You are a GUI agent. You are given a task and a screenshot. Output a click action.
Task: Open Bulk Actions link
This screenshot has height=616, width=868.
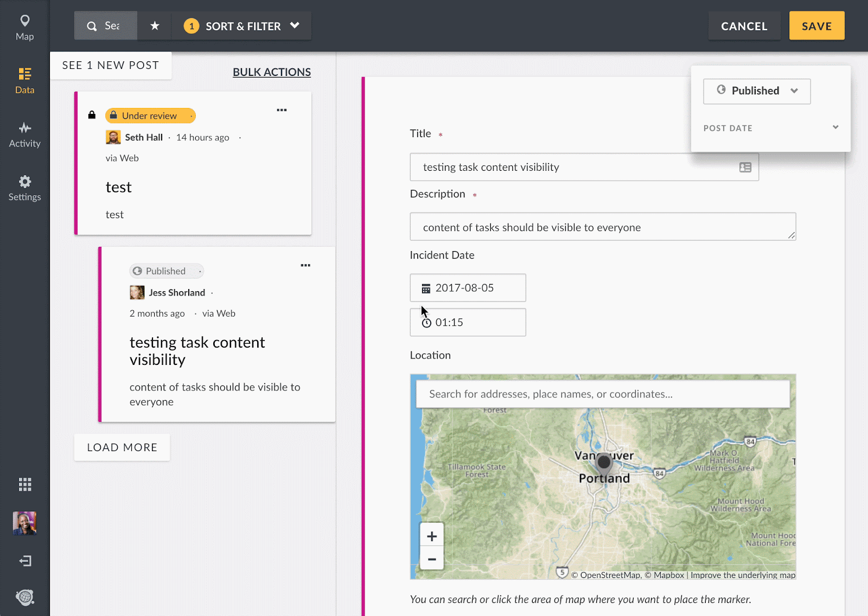(x=272, y=72)
